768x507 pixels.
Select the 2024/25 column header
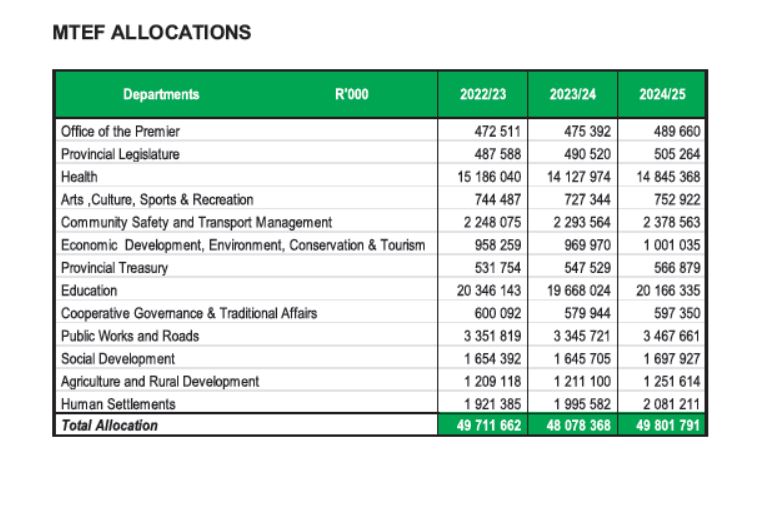coord(662,94)
